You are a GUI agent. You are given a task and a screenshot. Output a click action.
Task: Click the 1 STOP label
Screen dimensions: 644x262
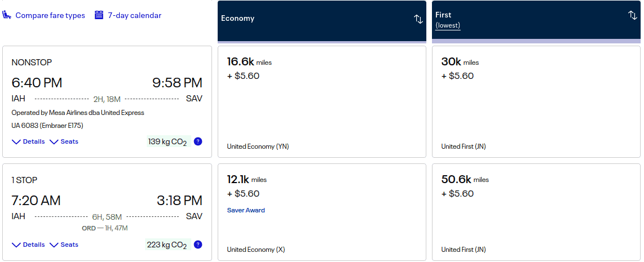click(24, 180)
